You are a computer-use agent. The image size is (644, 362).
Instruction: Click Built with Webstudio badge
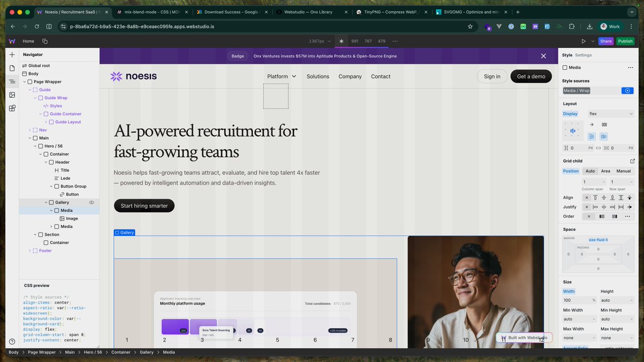(524, 338)
